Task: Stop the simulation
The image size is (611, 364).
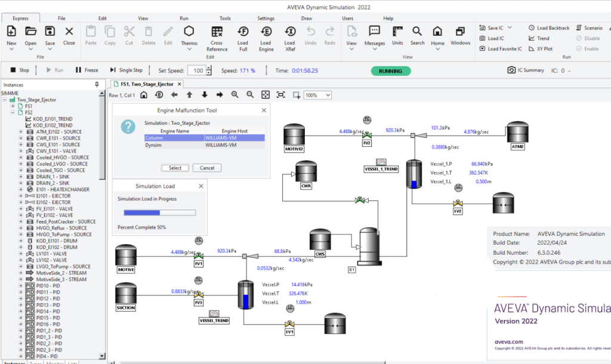Action: pos(20,70)
